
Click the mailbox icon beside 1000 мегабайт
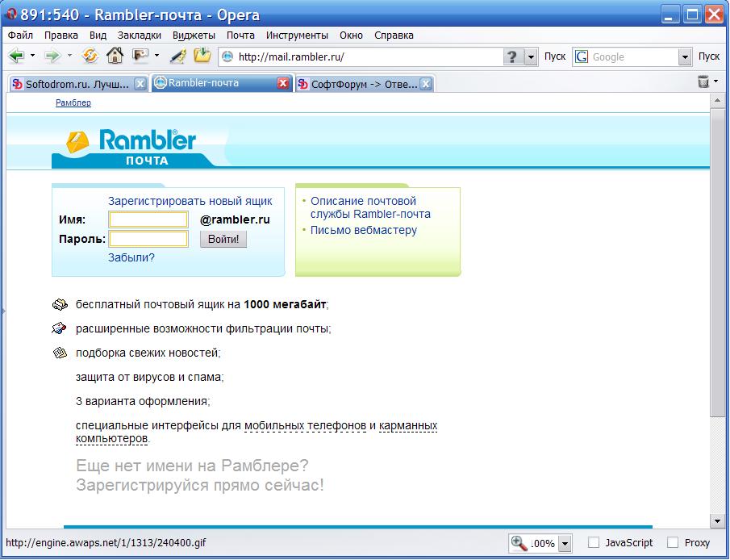coord(60,305)
